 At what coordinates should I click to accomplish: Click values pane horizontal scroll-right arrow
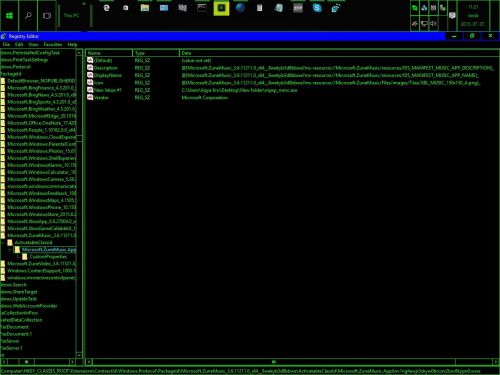pos(495,362)
